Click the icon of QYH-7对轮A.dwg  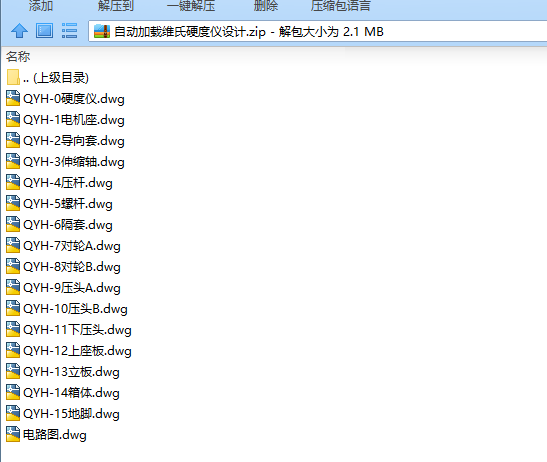[x=13, y=245]
